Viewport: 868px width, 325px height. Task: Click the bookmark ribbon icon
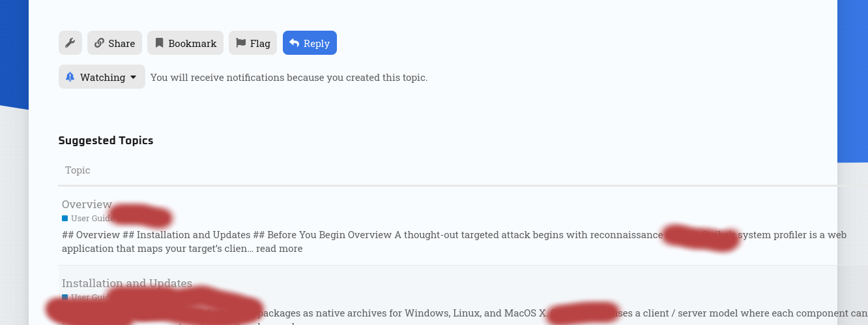[159, 43]
